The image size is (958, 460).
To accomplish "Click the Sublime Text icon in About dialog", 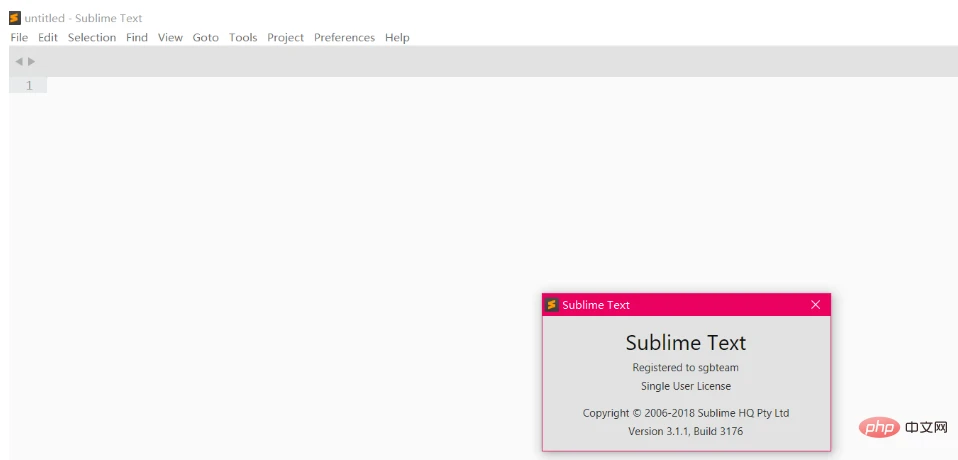I will tap(552, 304).
